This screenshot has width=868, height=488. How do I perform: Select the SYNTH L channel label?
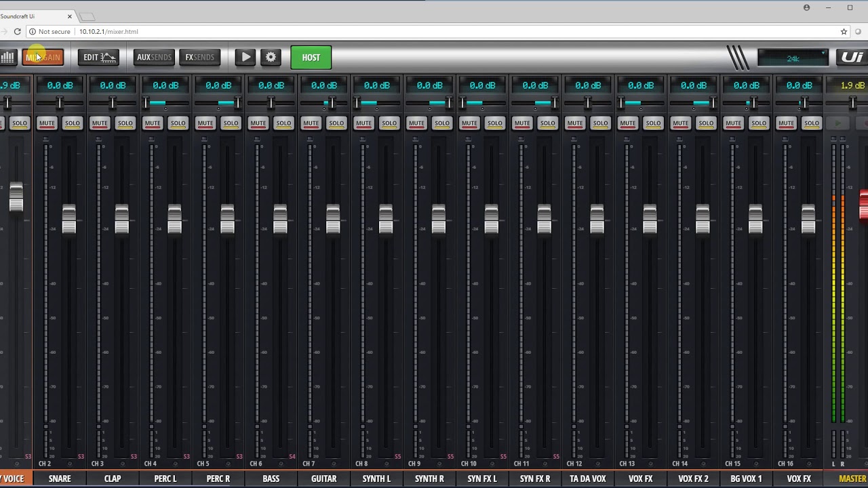377,479
